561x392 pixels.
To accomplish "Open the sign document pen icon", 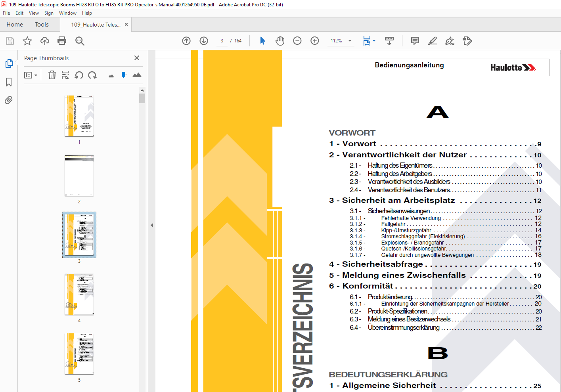I will [x=450, y=41].
